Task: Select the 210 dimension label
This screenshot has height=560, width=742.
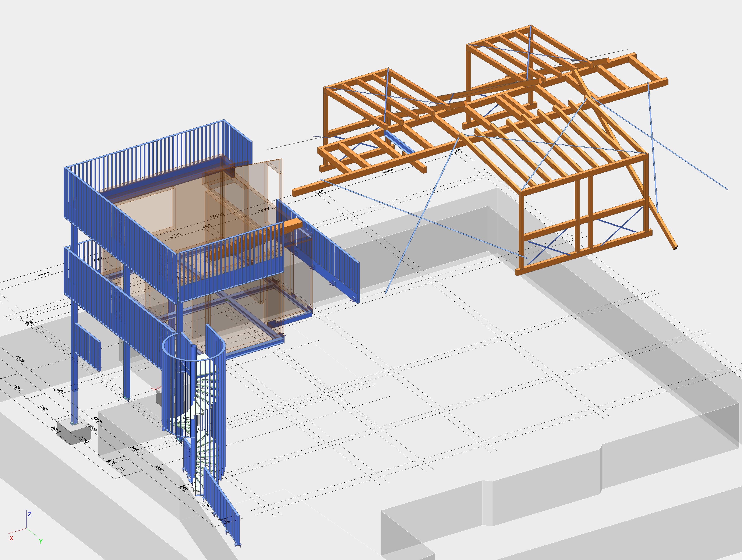Action: click(x=112, y=462)
